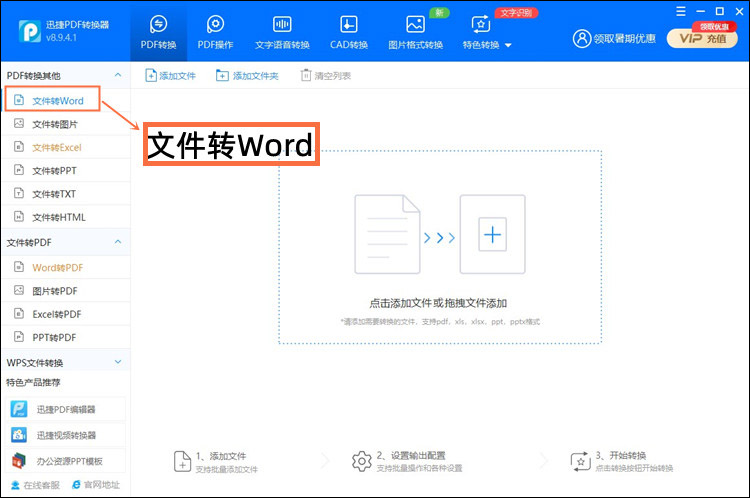Select 文件转HTML in sidebar
750x498 pixels.
coord(66,217)
